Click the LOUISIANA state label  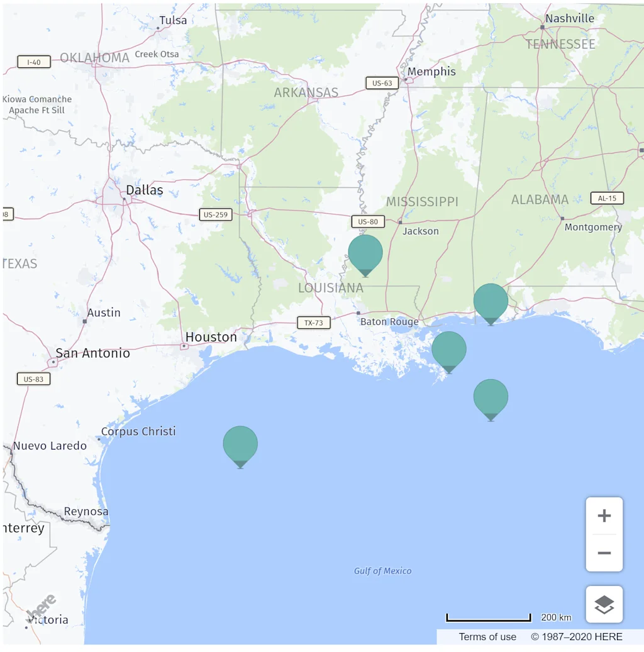point(331,288)
